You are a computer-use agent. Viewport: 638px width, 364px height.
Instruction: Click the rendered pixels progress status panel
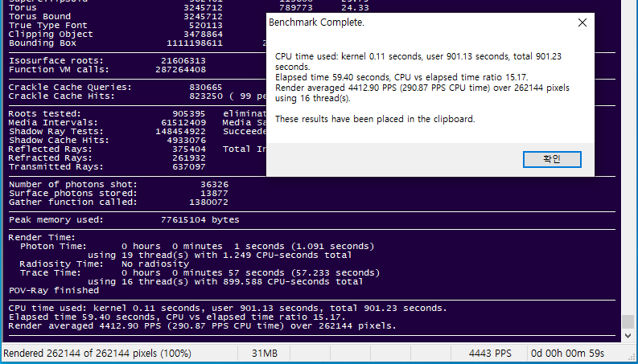[x=98, y=354]
